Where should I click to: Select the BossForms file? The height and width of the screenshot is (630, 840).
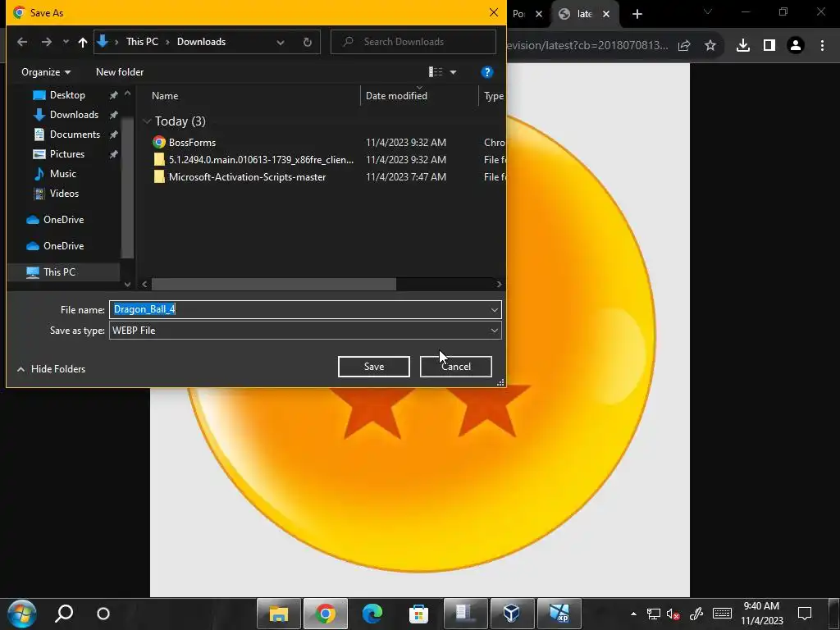pyautogui.click(x=192, y=143)
